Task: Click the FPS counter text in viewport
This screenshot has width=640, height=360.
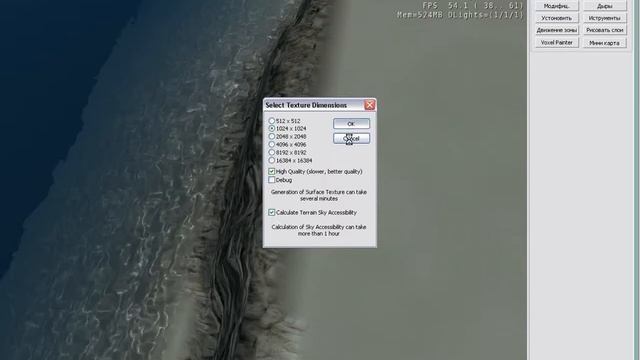Action: pos(473,5)
